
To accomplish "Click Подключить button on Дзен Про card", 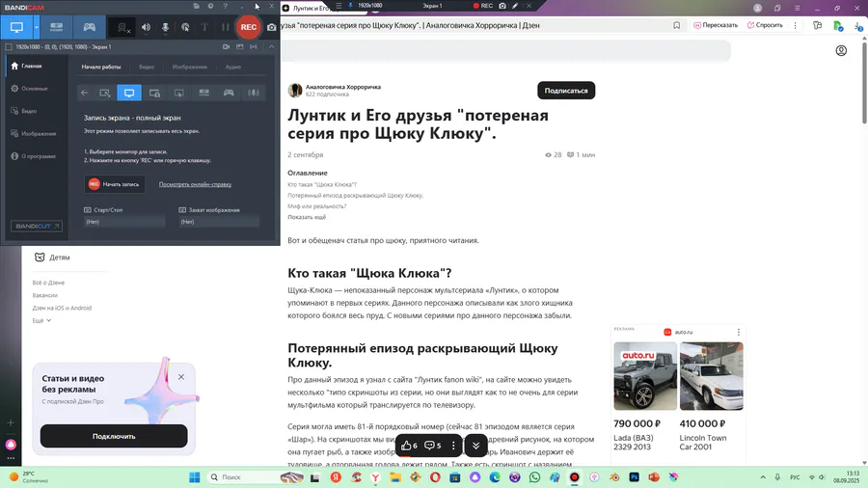I will [114, 436].
